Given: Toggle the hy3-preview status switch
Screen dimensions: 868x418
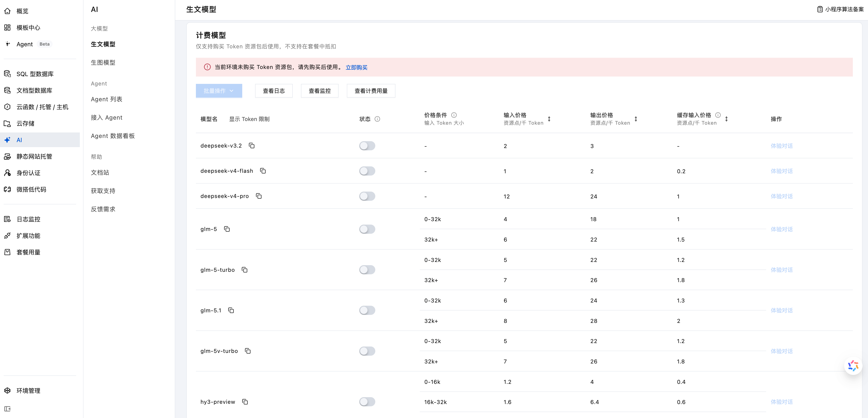Looking at the screenshot, I should (x=367, y=402).
